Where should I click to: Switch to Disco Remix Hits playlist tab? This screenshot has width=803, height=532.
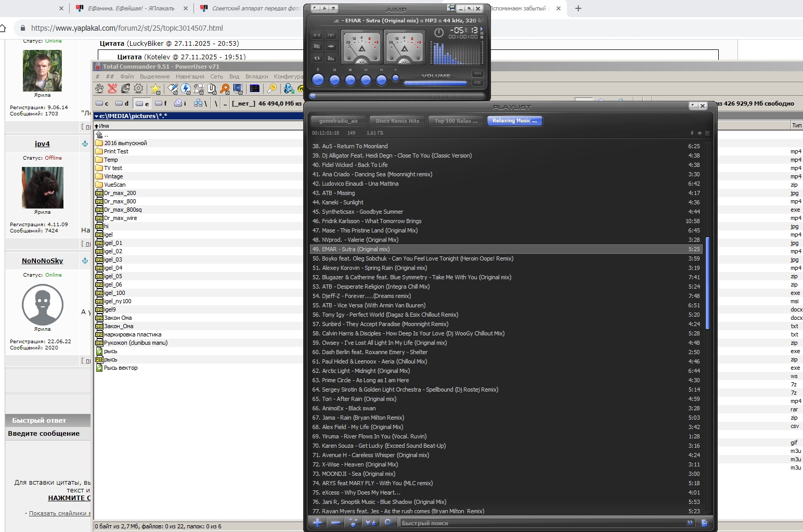point(397,121)
